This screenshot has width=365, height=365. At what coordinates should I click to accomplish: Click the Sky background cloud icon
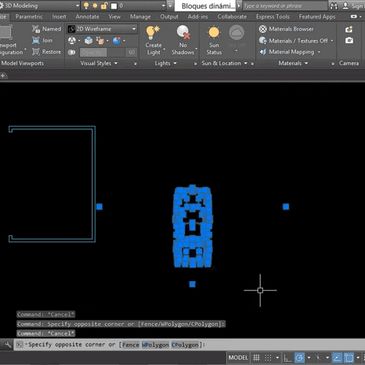pyautogui.click(x=236, y=32)
